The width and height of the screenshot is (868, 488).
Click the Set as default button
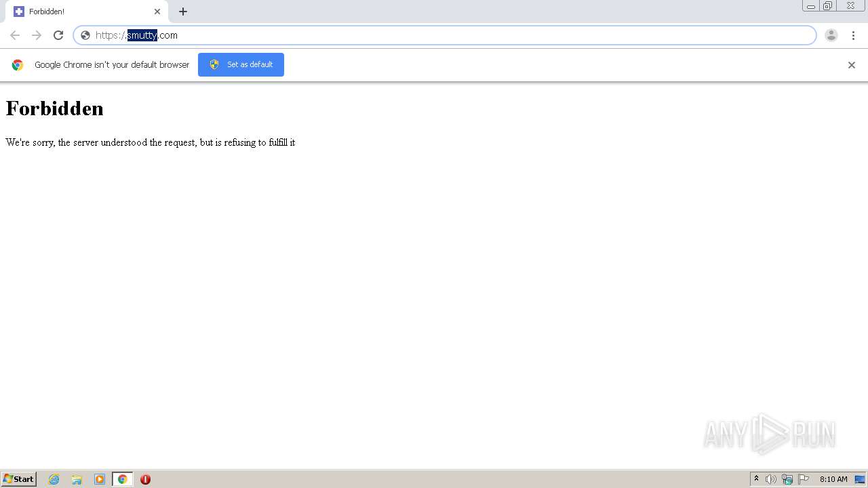click(241, 64)
